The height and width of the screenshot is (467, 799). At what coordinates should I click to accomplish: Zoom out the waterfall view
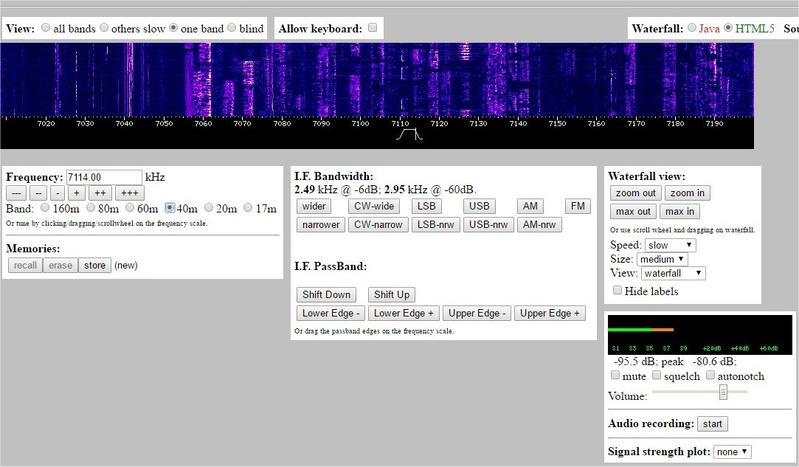pos(635,193)
